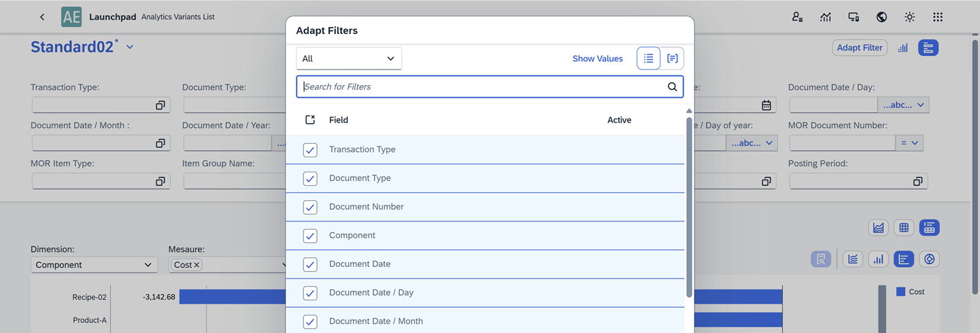
Task: Open the user settings icon in header
Action: (x=797, y=17)
